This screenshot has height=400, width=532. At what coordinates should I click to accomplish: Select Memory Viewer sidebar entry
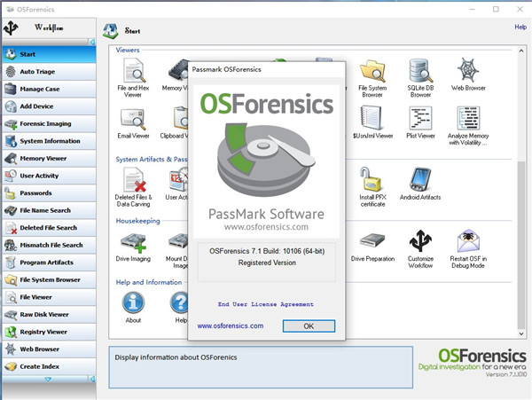tap(49, 159)
